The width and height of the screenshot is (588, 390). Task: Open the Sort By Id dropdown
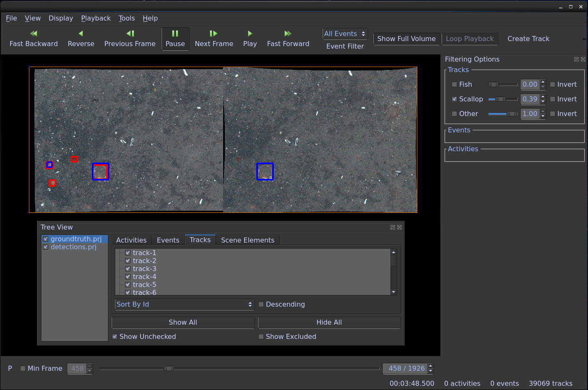coord(185,304)
